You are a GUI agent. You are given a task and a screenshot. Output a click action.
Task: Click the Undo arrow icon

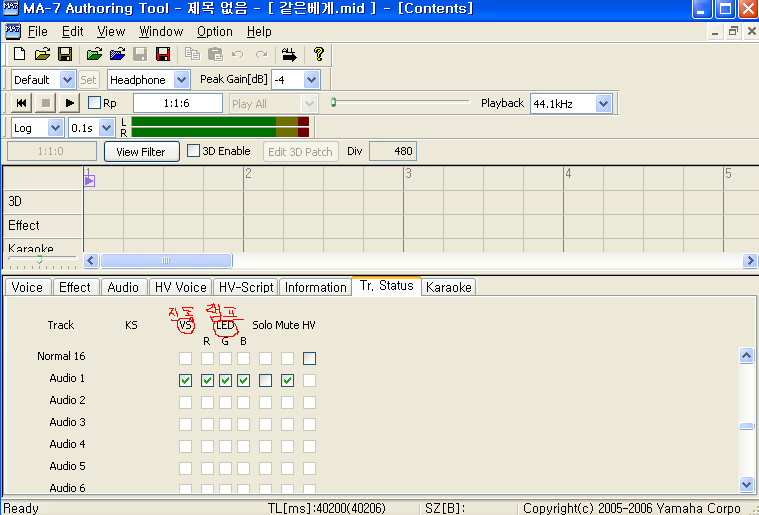[x=238, y=54]
